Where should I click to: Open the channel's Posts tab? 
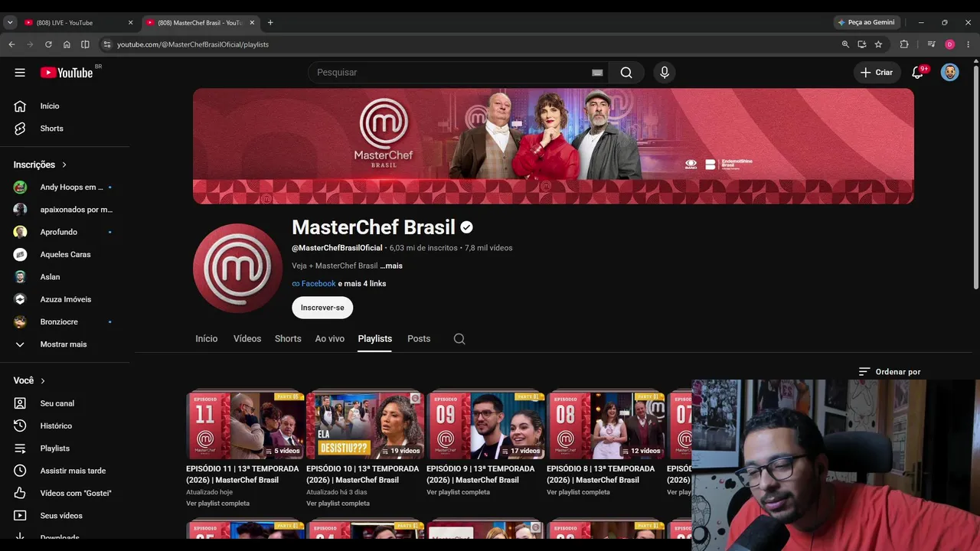419,339
